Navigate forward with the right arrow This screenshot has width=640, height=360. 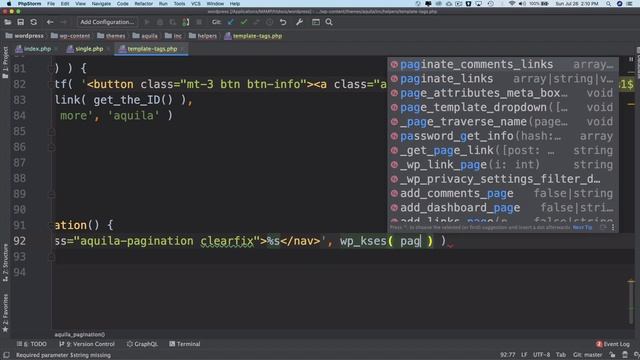(63, 22)
